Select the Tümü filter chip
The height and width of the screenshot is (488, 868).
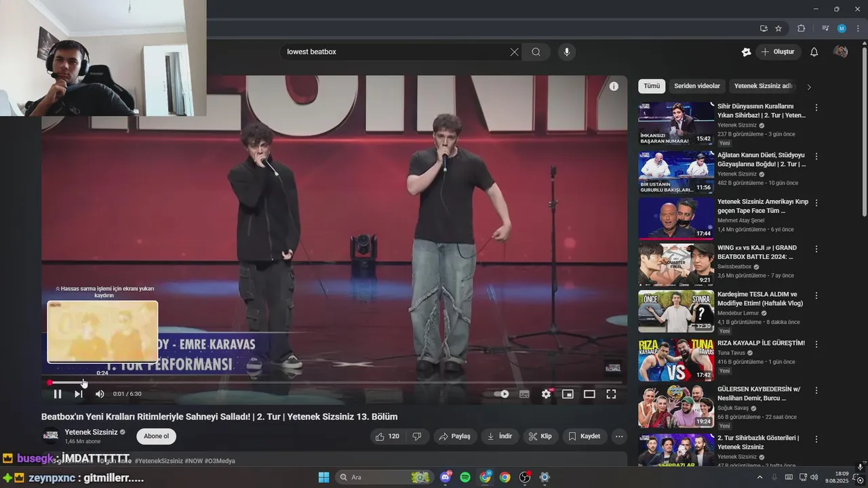click(652, 86)
